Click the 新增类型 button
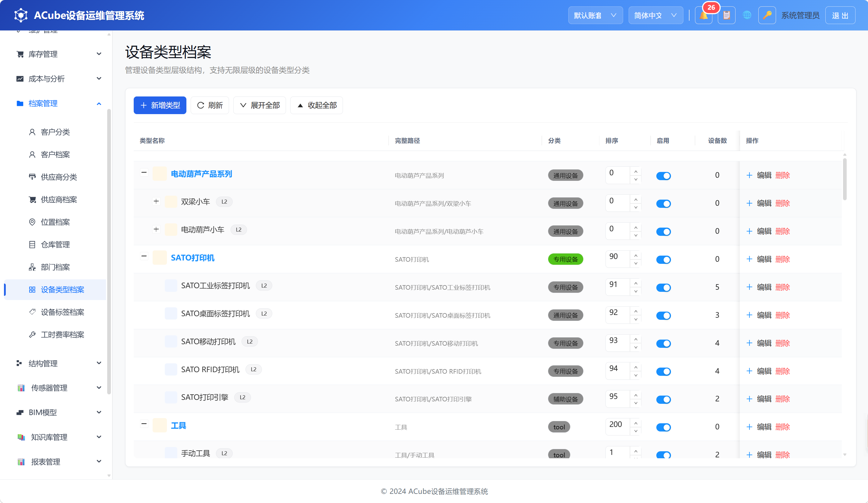 (160, 105)
